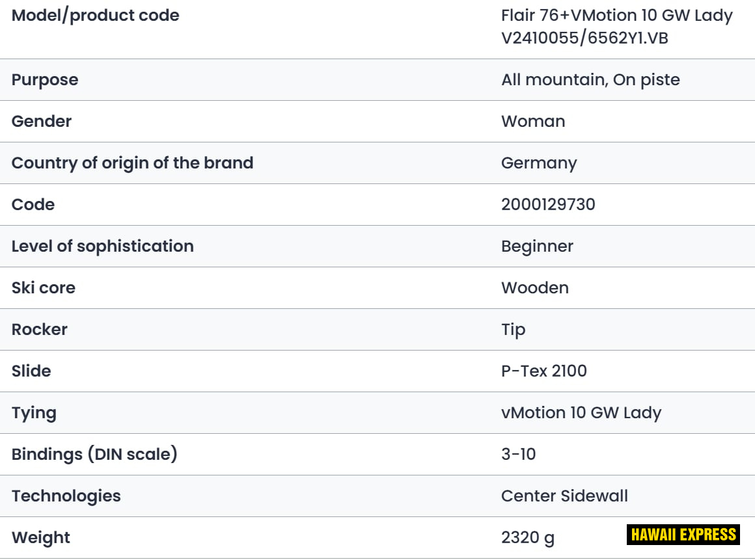Click the Model/product code row label

point(96,16)
